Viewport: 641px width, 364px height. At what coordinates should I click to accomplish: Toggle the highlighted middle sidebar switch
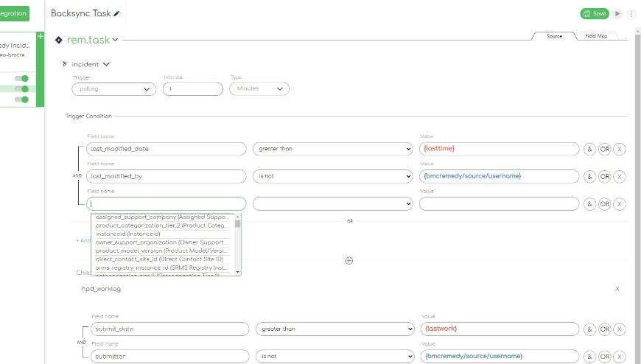tap(24, 89)
